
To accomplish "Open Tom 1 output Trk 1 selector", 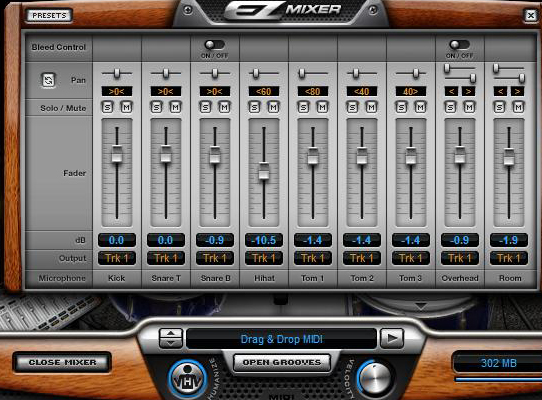I will coord(313,258).
